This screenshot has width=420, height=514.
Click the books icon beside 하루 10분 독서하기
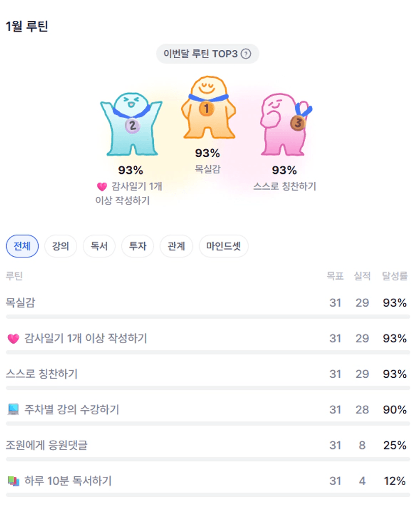pos(13,481)
